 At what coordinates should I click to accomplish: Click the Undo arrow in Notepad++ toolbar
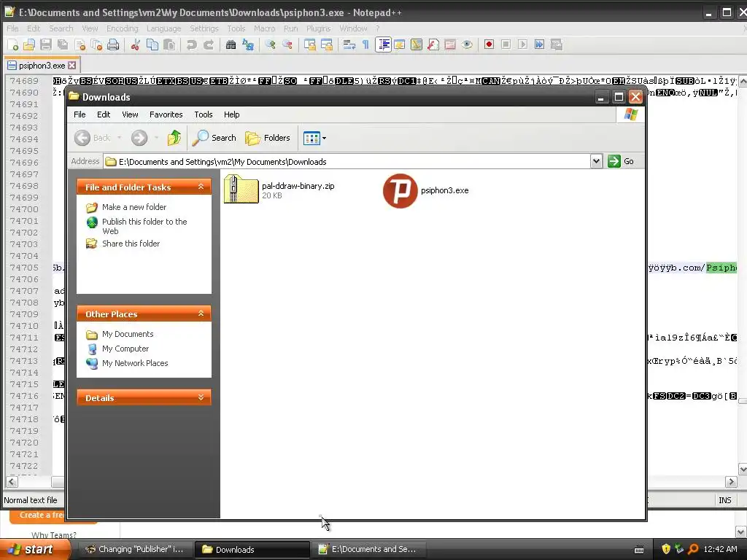pos(192,44)
